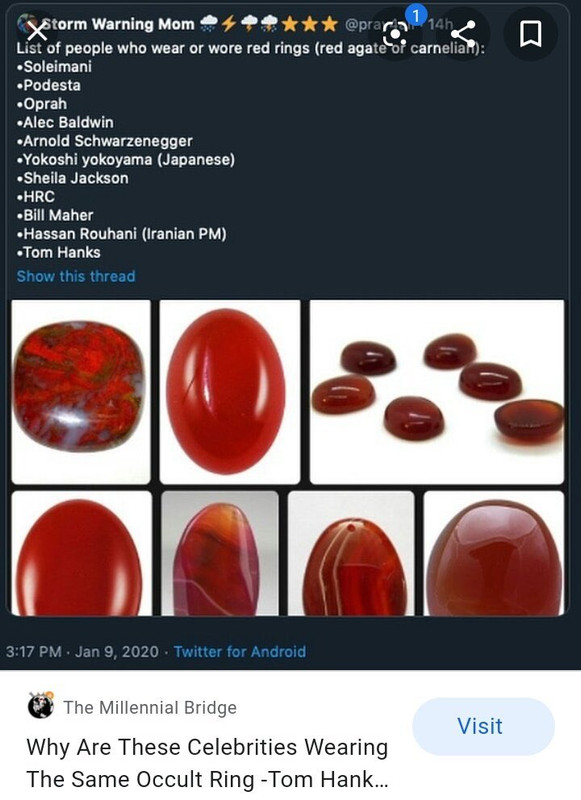Open 'Show this thread' link
The image size is (581, 800).
(76, 276)
